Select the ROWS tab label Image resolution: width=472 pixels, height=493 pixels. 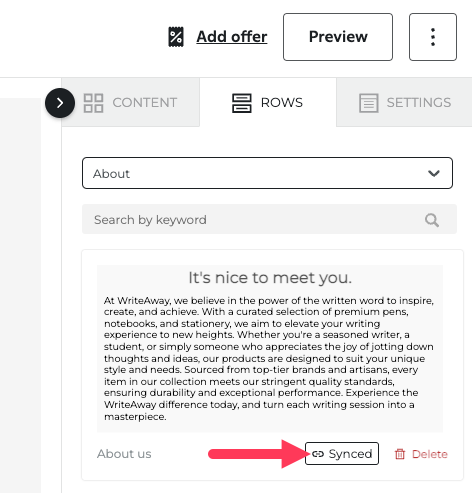(x=282, y=103)
